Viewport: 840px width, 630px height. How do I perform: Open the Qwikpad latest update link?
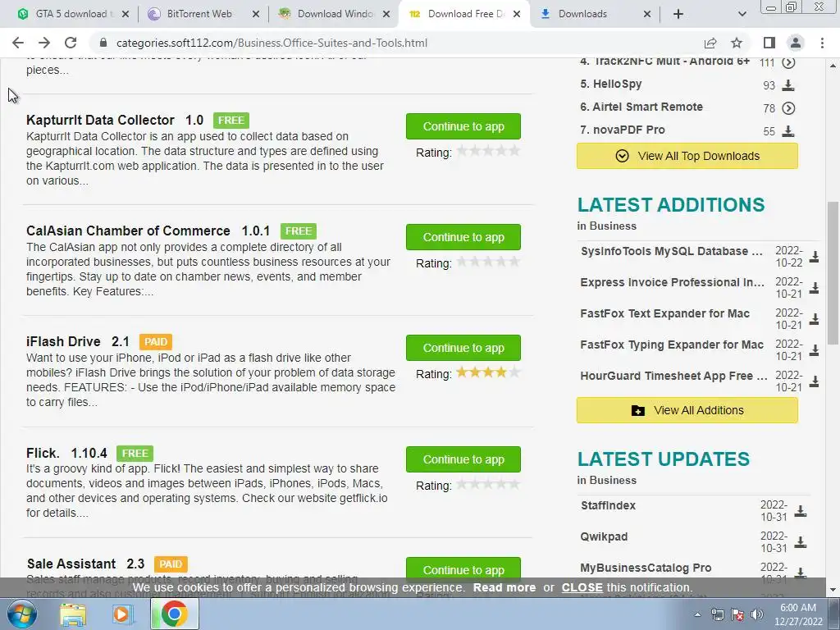[604, 536]
